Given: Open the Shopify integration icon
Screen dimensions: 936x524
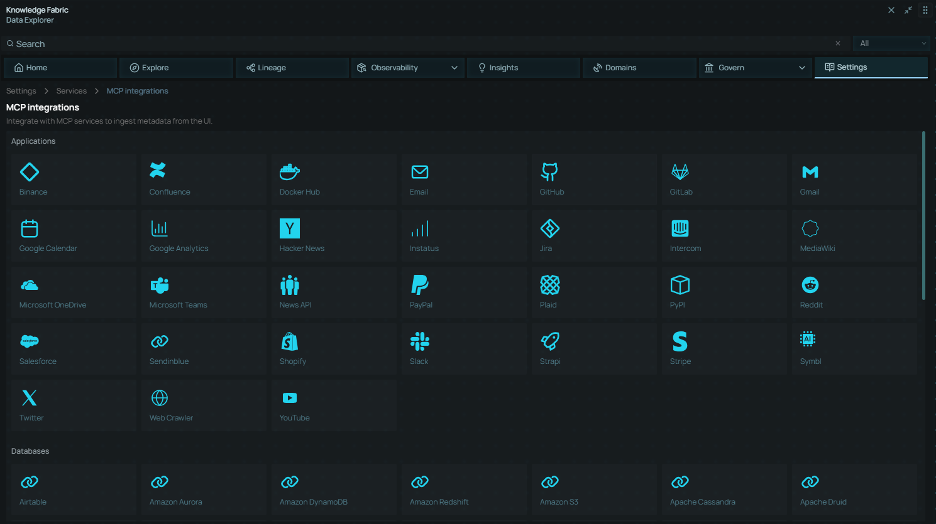Looking at the screenshot, I should click(x=289, y=341).
